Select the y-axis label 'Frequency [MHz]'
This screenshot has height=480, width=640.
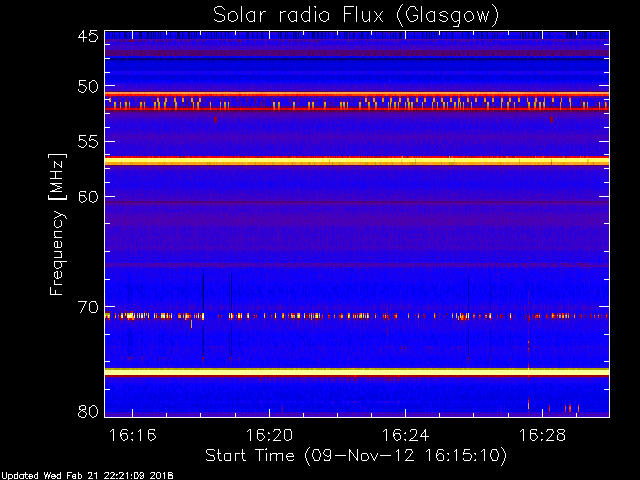tap(57, 224)
